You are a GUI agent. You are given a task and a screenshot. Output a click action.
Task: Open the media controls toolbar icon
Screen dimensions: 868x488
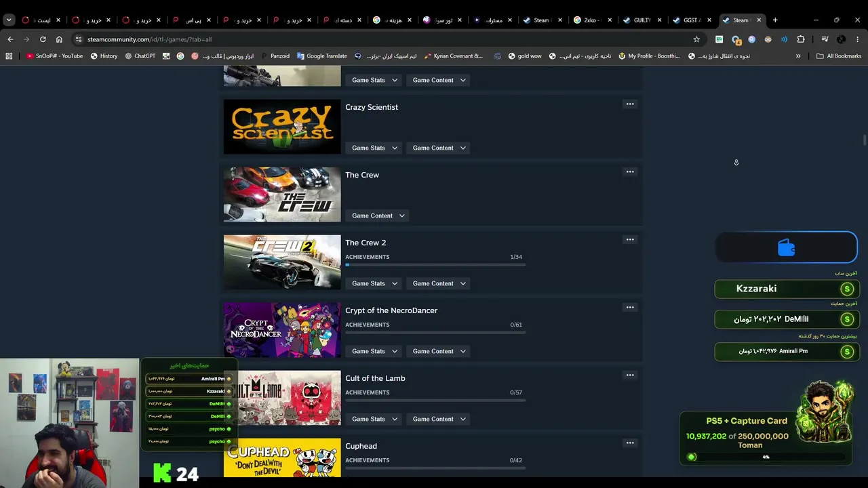coord(825,39)
